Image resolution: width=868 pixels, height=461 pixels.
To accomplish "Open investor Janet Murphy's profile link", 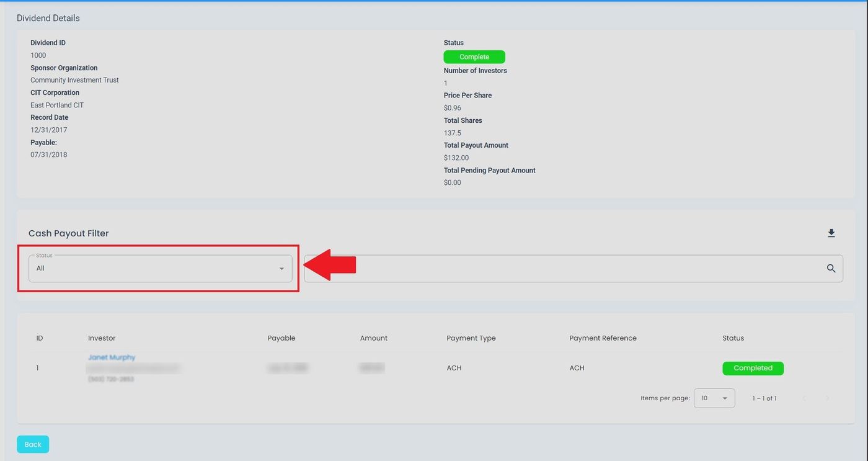I will pos(112,357).
